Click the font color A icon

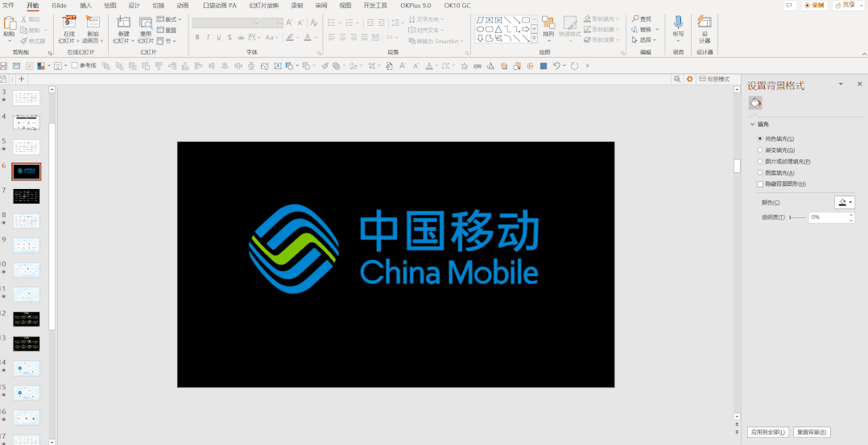(x=308, y=38)
